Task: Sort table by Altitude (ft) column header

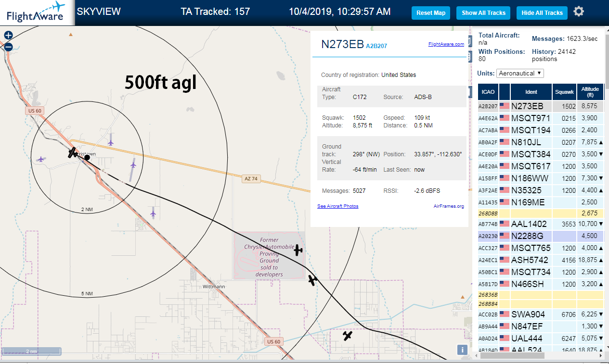Action: 590,91
